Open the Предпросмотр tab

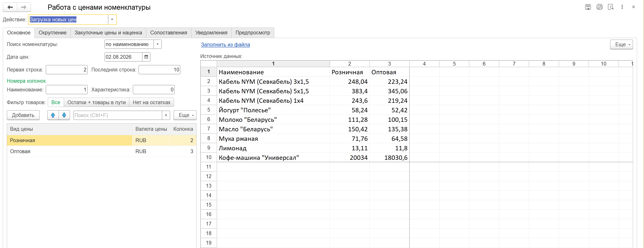coord(253,33)
